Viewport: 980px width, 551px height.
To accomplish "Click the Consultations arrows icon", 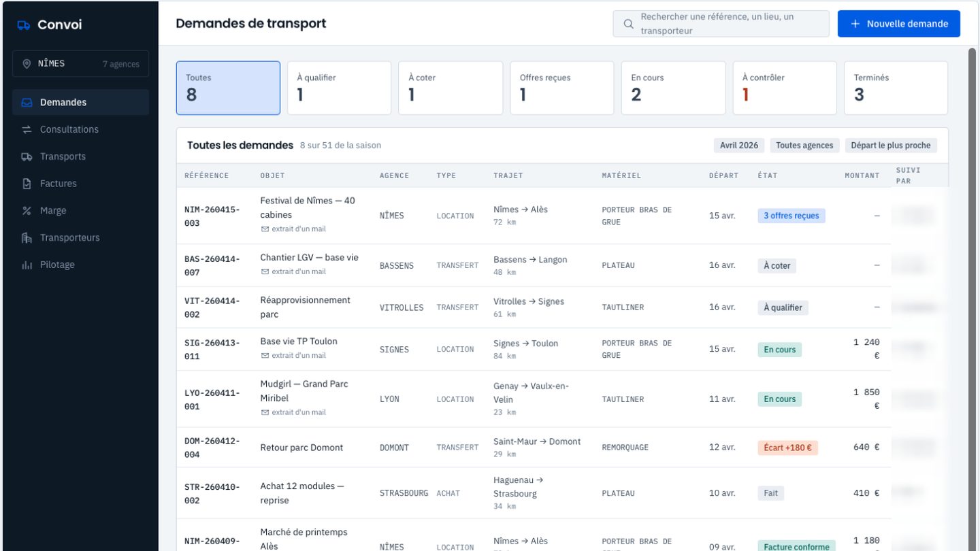I will coord(27,129).
